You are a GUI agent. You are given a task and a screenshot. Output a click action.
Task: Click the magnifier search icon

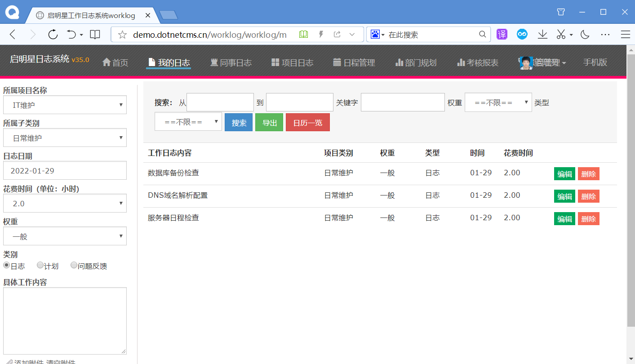(482, 34)
